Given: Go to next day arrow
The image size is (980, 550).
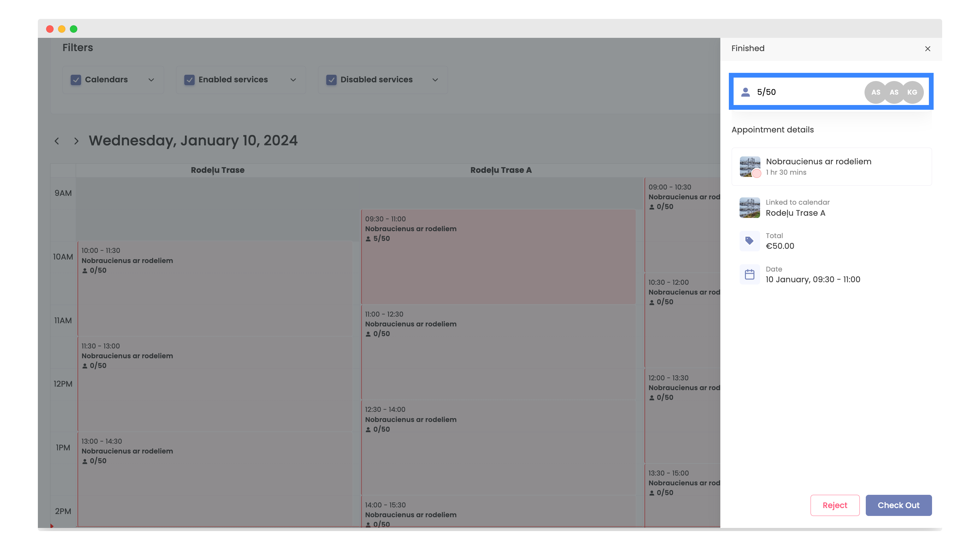Looking at the screenshot, I should point(76,141).
